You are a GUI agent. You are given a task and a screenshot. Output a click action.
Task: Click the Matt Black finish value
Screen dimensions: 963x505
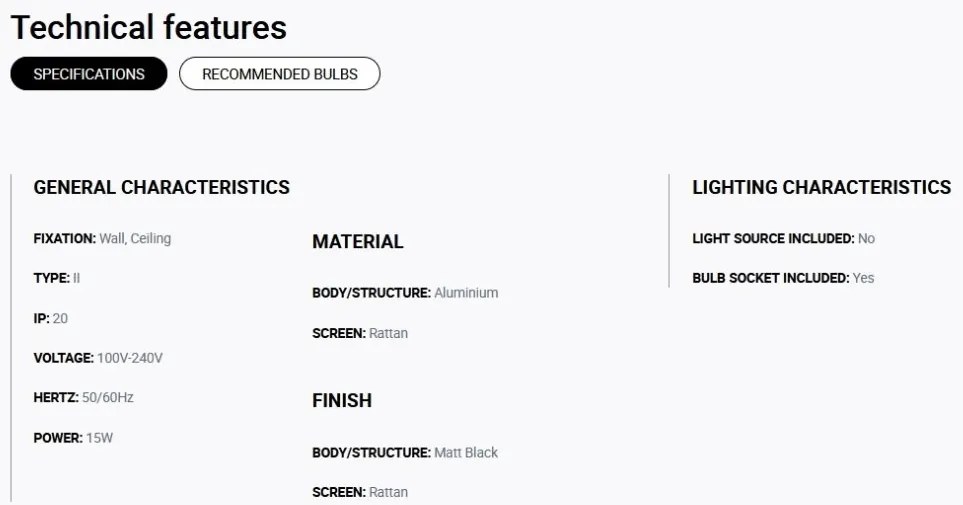click(x=466, y=453)
